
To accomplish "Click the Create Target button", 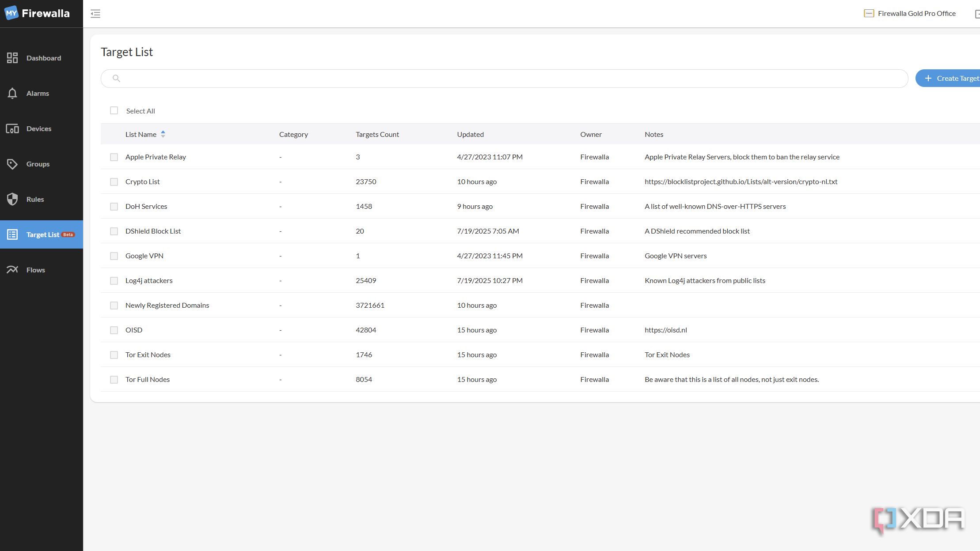I will (948, 78).
